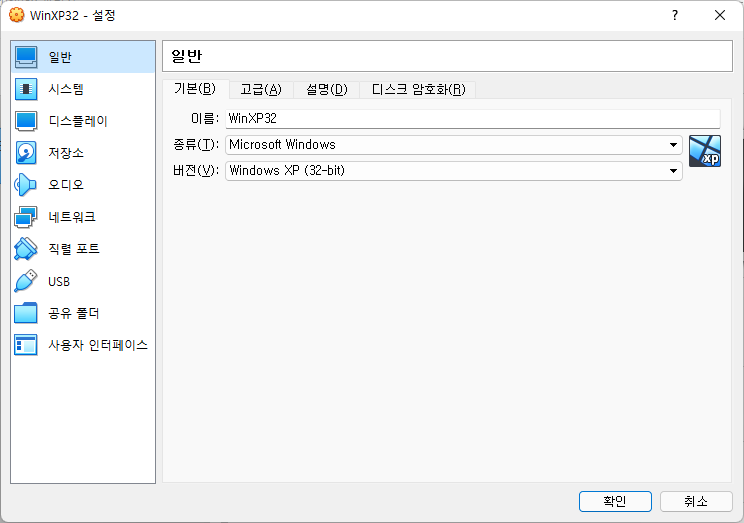Open the 오디오 settings label

66,185
